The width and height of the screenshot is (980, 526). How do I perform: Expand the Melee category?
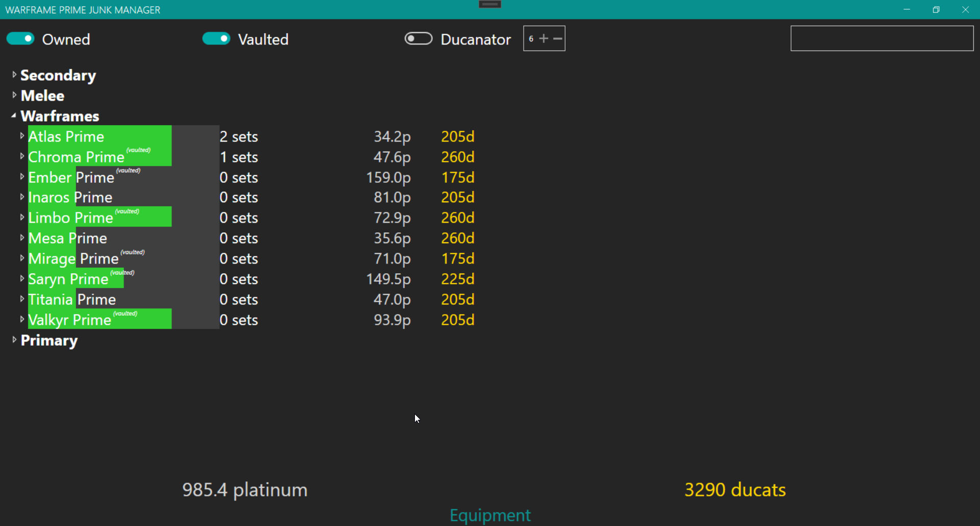(x=14, y=95)
